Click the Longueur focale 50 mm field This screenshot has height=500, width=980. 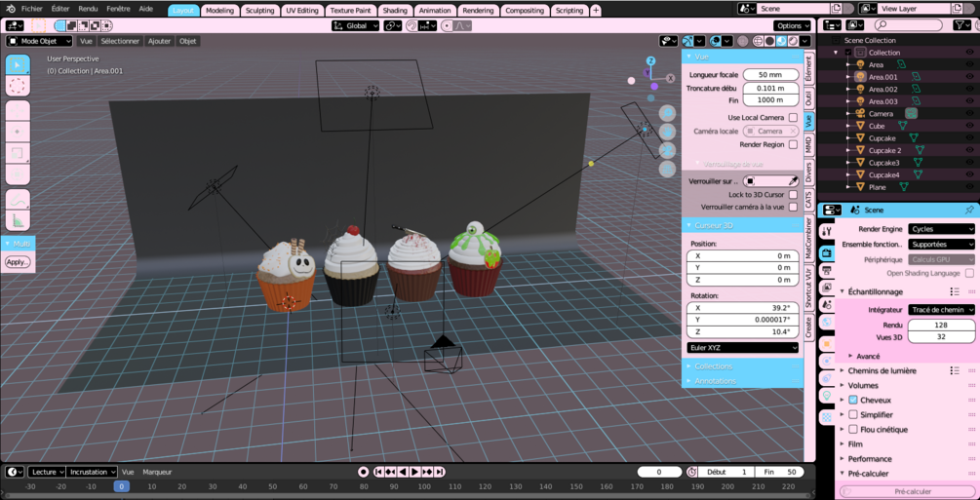coord(770,75)
